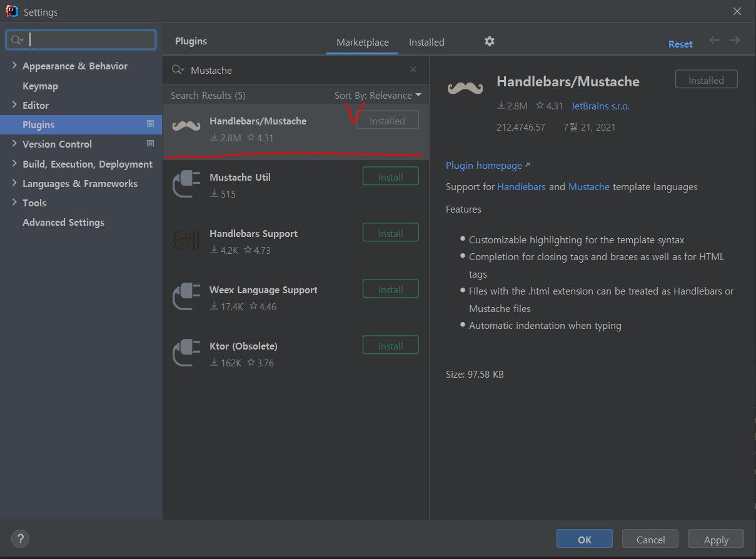756x559 pixels.
Task: Install the Ktor (Obsolete) plugin
Action: 391,346
